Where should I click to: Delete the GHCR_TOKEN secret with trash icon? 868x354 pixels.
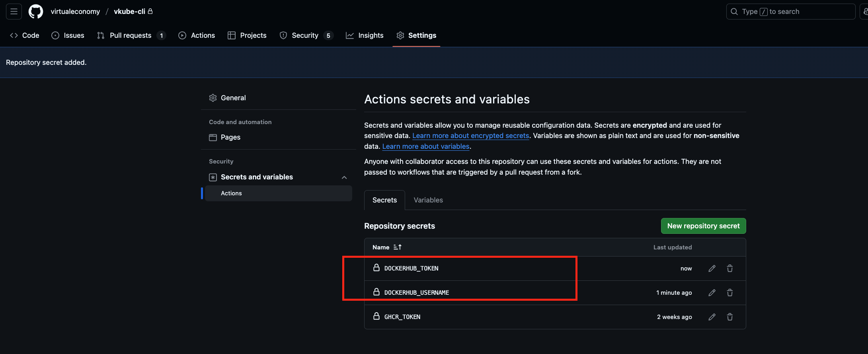[730, 317]
